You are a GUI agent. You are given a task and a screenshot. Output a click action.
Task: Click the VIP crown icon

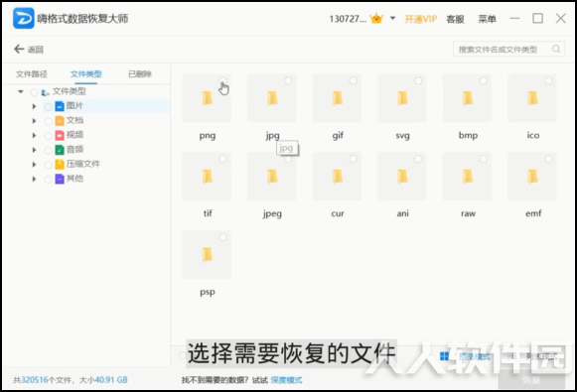click(376, 19)
